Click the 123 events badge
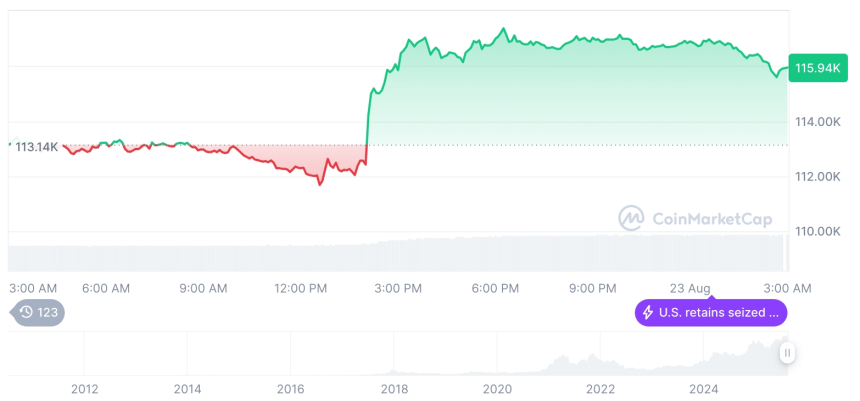 (38, 313)
